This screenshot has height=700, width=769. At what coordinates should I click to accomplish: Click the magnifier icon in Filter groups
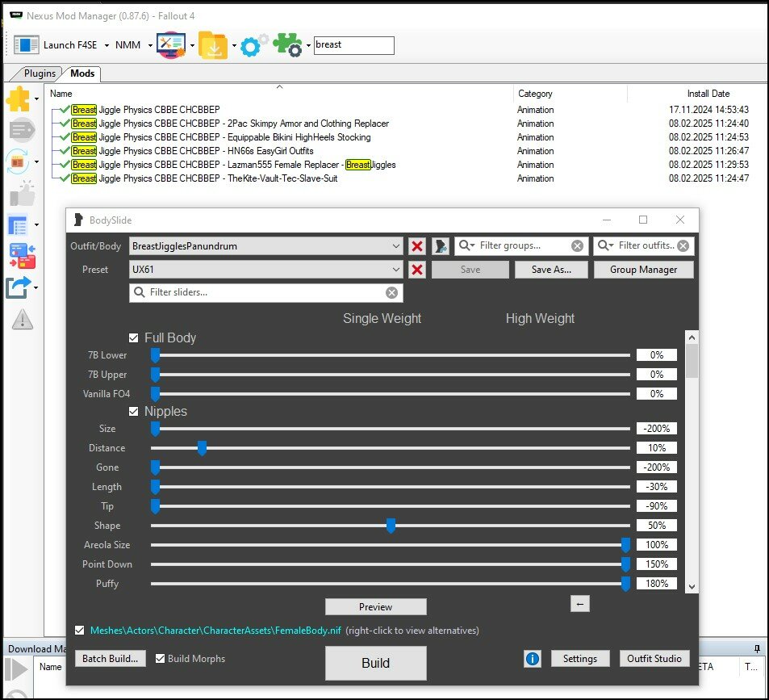coord(466,245)
